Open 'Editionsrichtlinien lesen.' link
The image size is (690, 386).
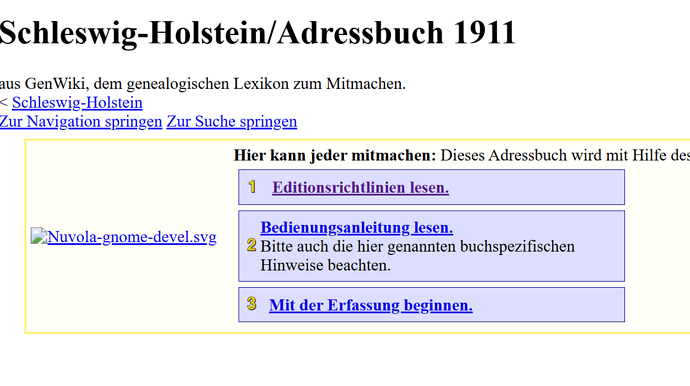click(x=360, y=187)
